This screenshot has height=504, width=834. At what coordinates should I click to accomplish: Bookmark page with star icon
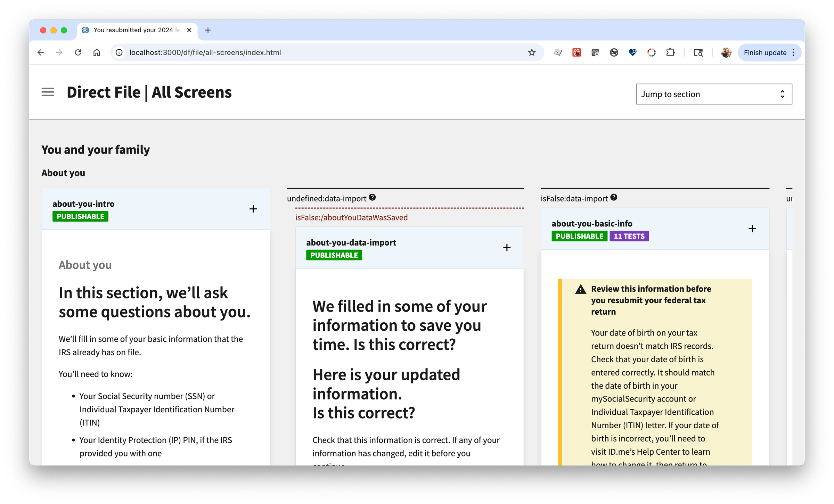point(532,52)
